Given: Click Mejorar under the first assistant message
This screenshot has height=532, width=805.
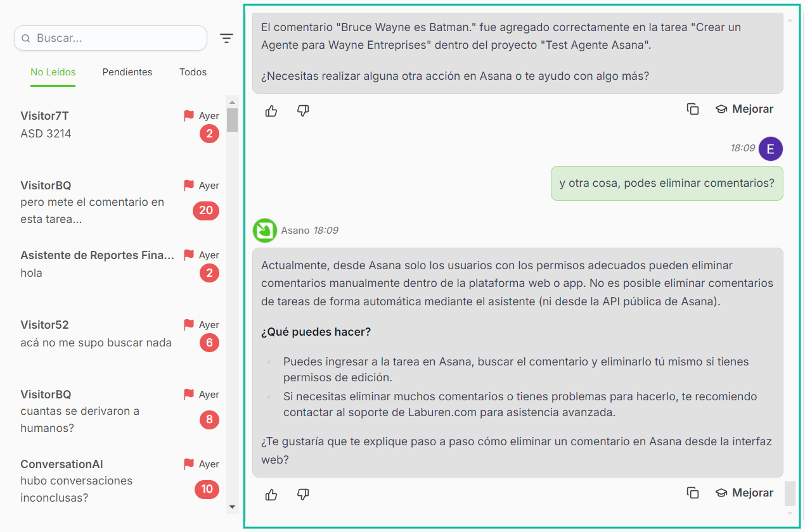Looking at the screenshot, I should (x=745, y=109).
